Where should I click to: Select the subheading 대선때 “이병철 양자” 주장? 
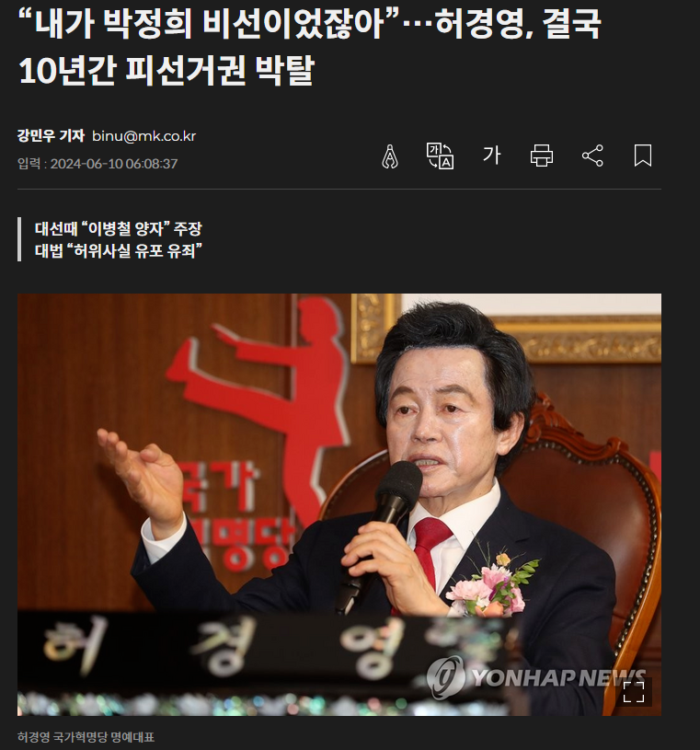(x=119, y=228)
